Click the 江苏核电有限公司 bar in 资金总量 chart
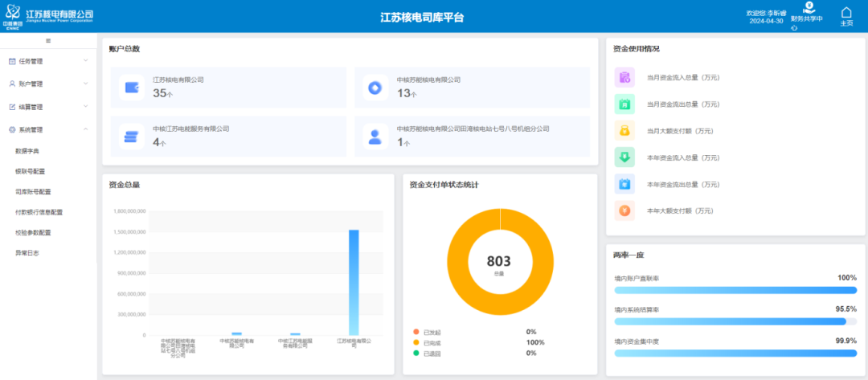Screen dimensions: 868x380 (354, 281)
